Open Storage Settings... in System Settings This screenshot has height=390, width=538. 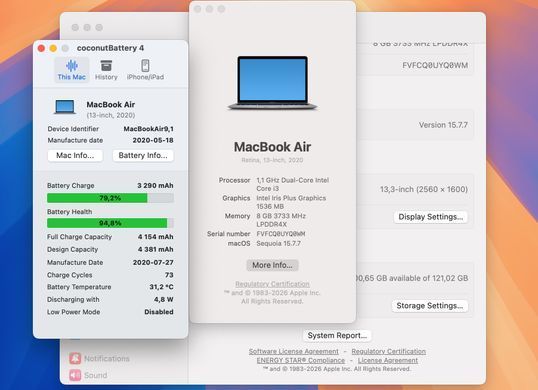430,306
